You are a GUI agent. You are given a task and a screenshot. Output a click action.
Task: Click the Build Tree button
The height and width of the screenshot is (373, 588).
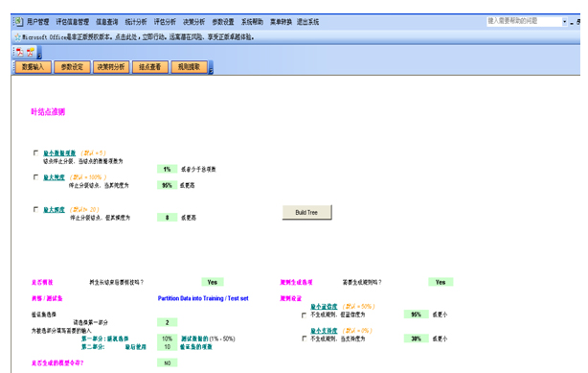coord(306,212)
